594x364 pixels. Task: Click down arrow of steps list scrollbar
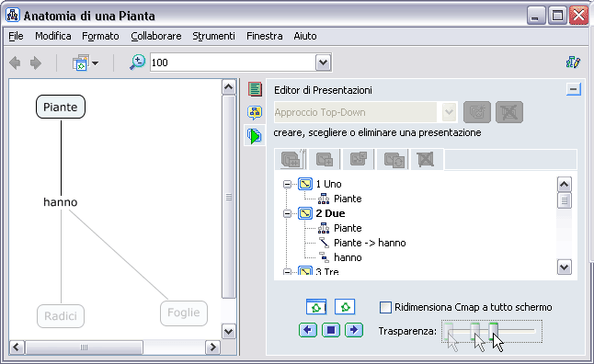click(564, 267)
